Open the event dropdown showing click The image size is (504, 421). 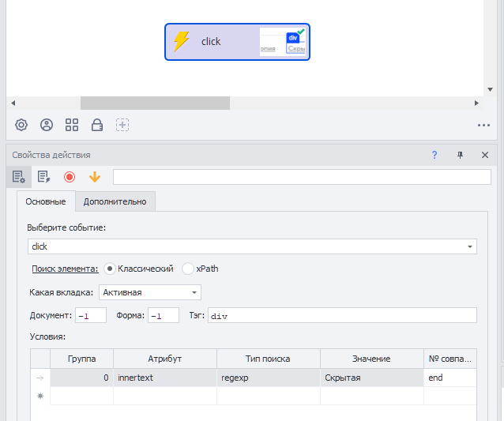coord(252,246)
